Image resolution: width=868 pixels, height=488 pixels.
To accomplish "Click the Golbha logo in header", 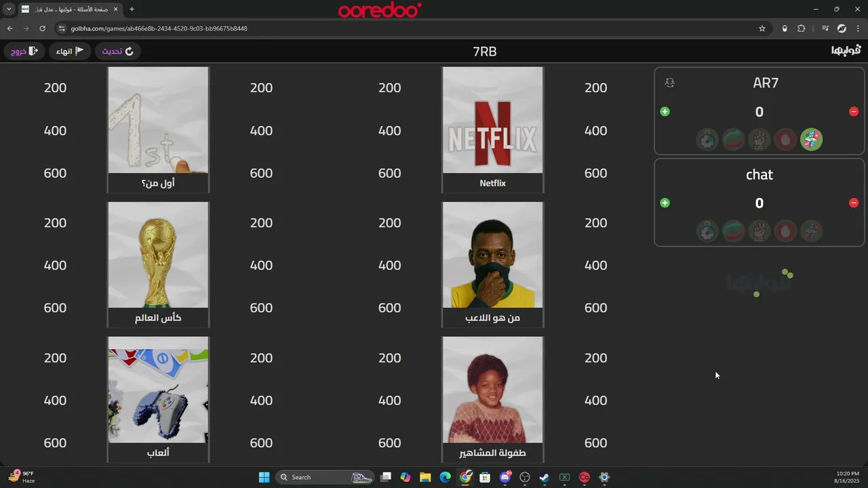I will pyautogui.click(x=846, y=51).
